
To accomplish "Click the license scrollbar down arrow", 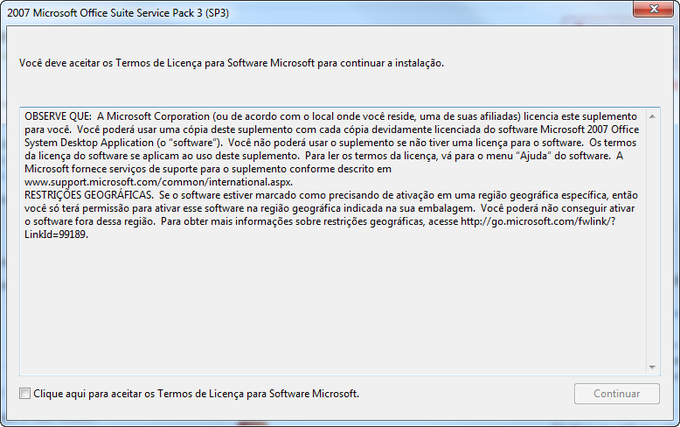I will coord(653,367).
